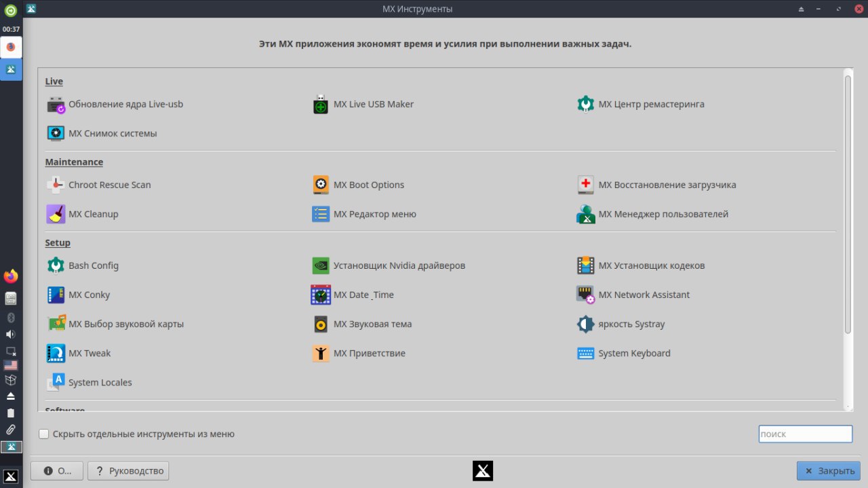Click the title bar MX window menu icon
The height and width of the screenshot is (488, 868).
point(31,9)
